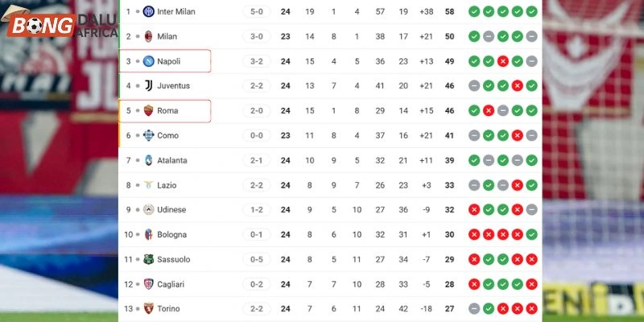Open the Sassuolo team page link

174,259
